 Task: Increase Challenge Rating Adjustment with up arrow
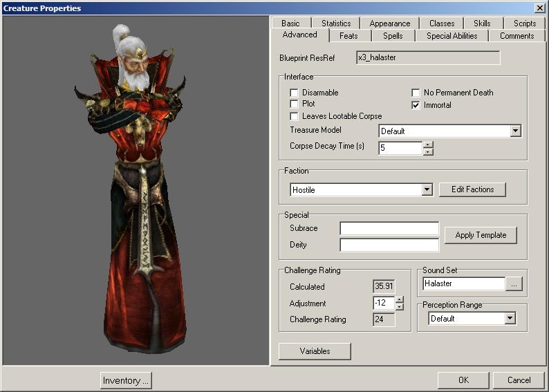tap(400, 299)
